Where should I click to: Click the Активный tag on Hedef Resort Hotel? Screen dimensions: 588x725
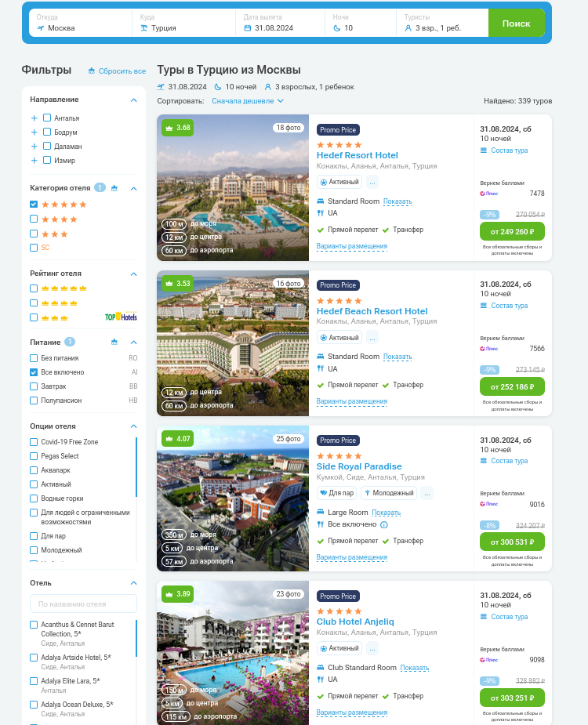[x=339, y=182]
